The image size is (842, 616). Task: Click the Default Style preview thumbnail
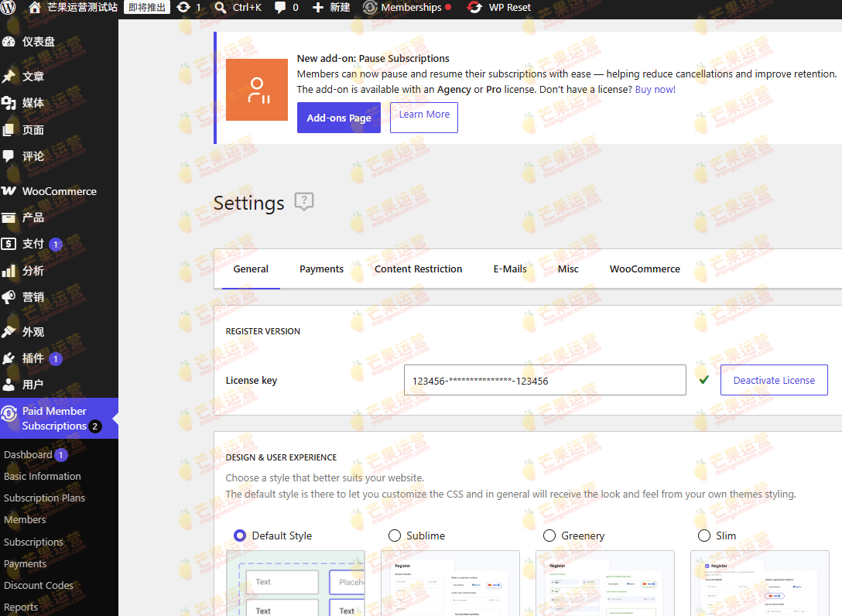point(296,583)
